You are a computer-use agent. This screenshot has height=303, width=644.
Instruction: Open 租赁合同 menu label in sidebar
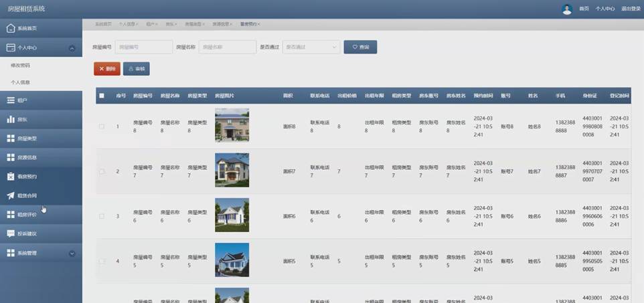(x=27, y=196)
